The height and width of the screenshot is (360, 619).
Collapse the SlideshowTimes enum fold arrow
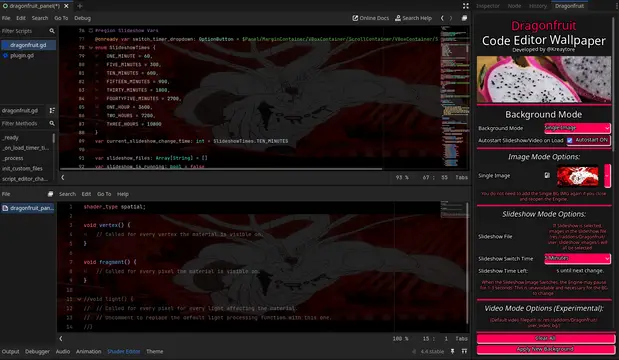click(91, 48)
